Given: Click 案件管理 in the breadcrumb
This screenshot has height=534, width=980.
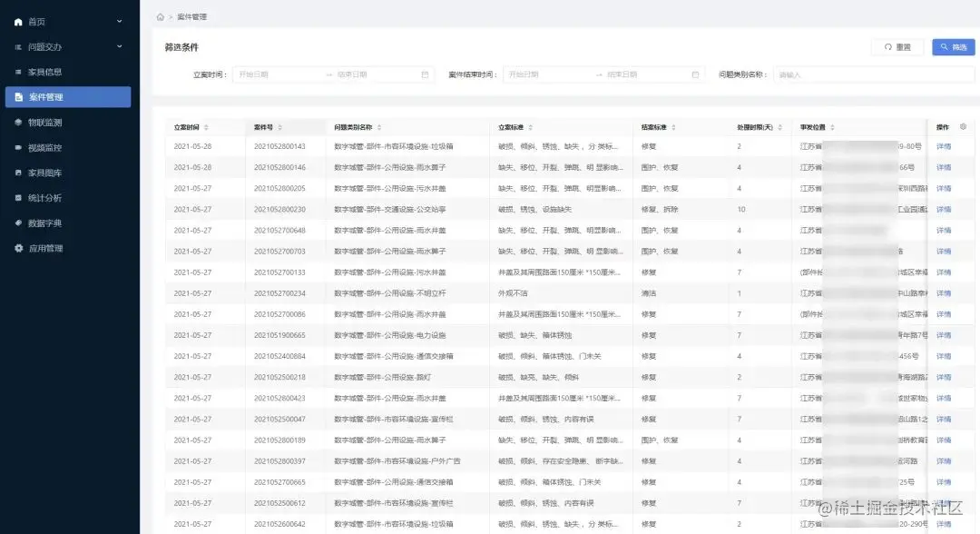Looking at the screenshot, I should click(191, 17).
